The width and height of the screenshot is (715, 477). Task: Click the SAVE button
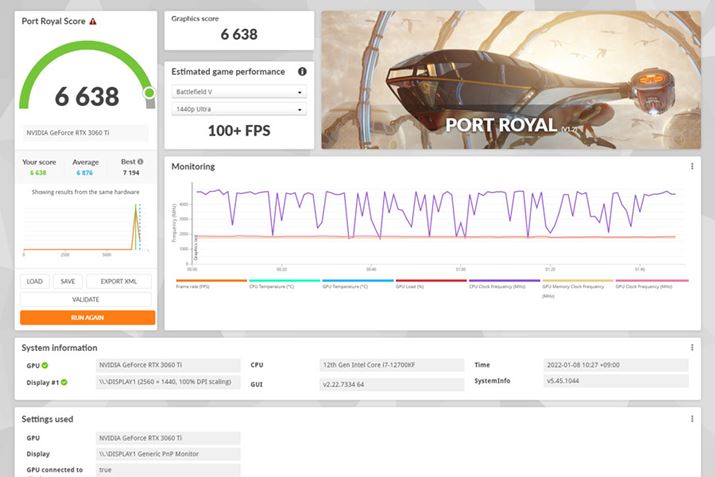point(67,281)
